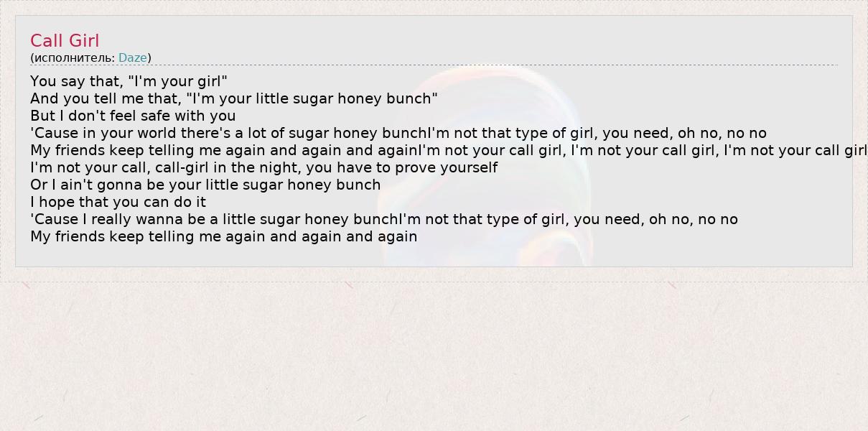Click the word "hope" in the lyrics

[x=56, y=202]
